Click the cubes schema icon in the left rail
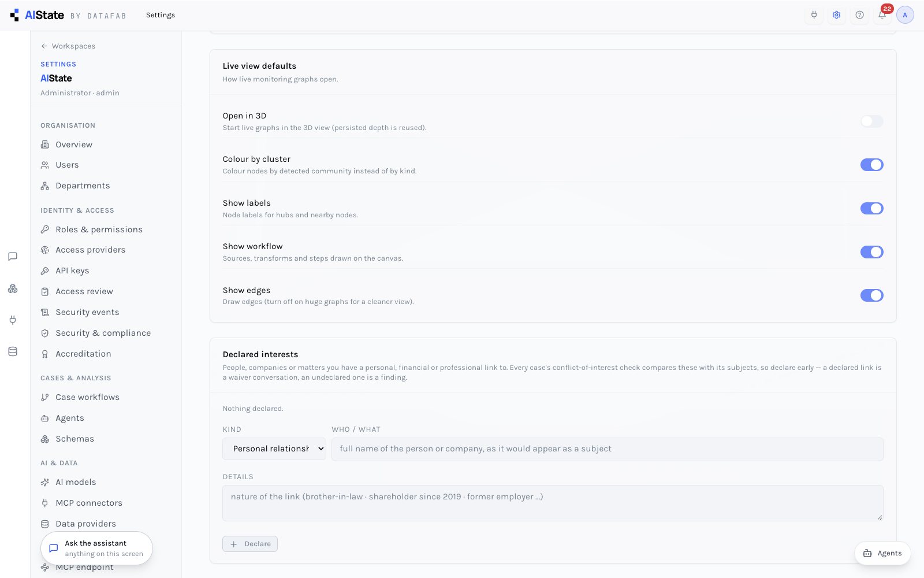The width and height of the screenshot is (924, 578). coord(13,288)
